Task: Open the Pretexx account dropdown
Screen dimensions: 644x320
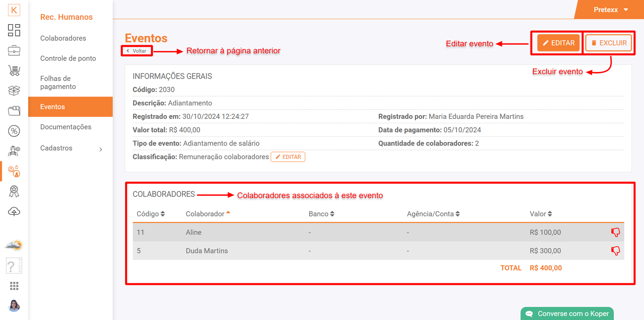Action: tap(610, 10)
